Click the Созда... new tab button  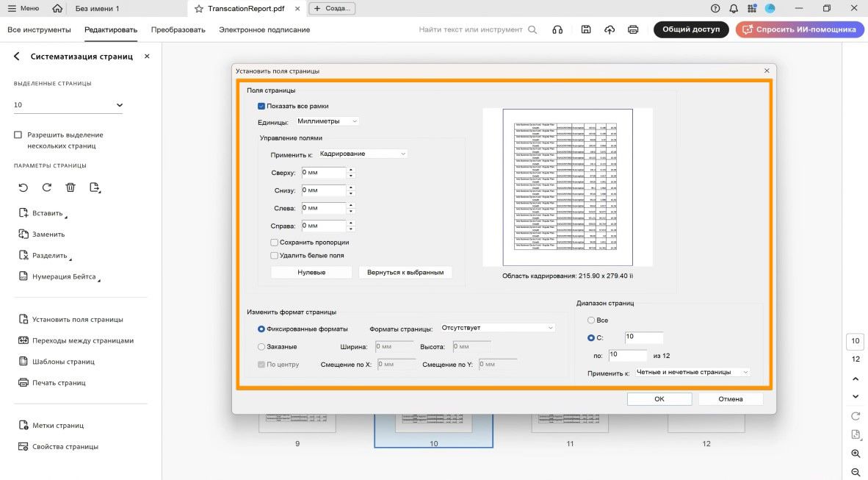pos(332,8)
